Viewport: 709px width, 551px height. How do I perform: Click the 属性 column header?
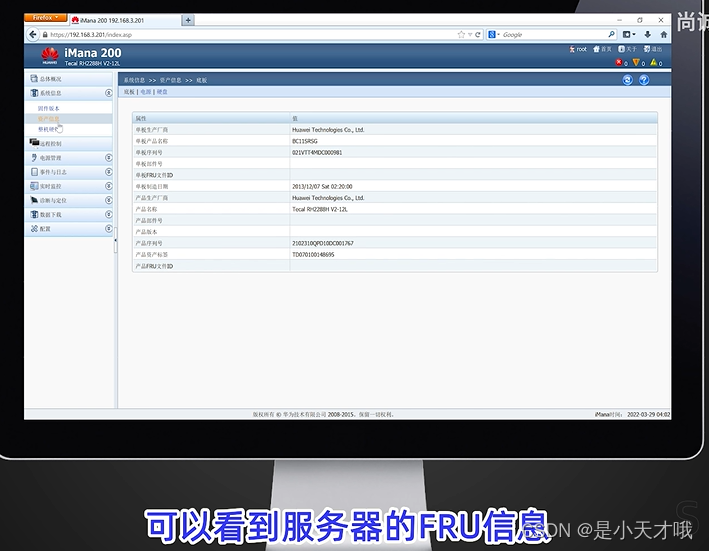coord(211,118)
